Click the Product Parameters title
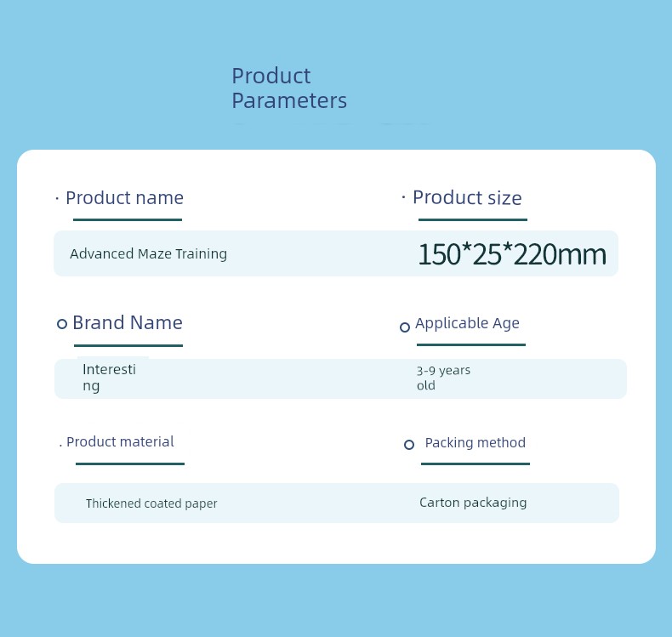 pos(289,88)
